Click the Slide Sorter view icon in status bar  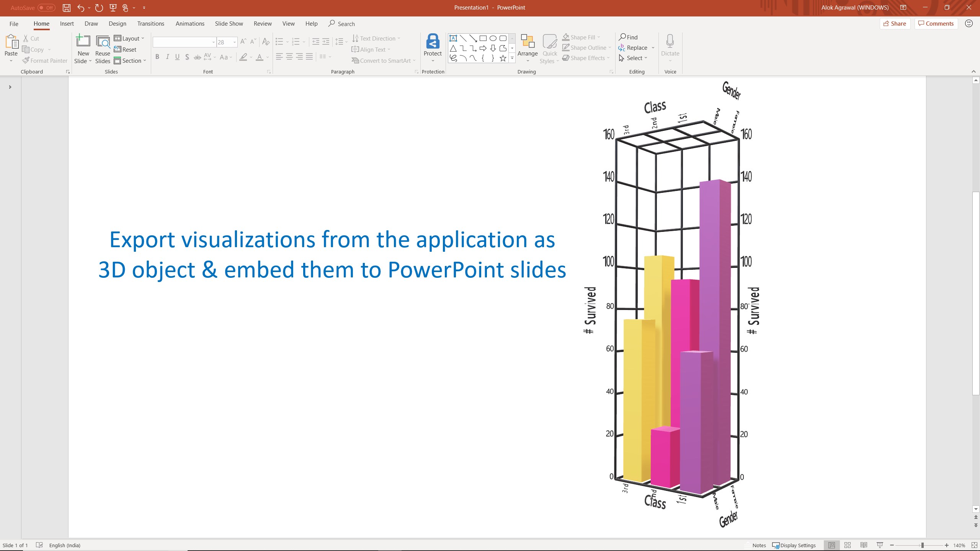pyautogui.click(x=847, y=545)
